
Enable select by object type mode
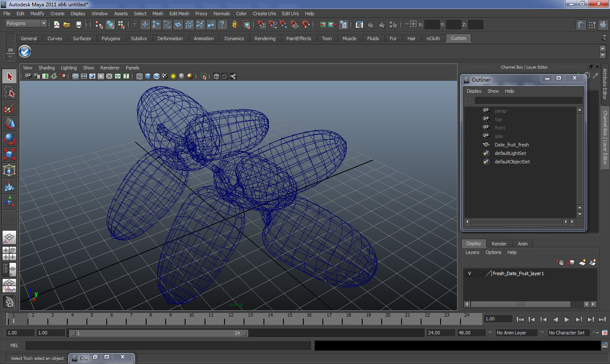coord(110,25)
